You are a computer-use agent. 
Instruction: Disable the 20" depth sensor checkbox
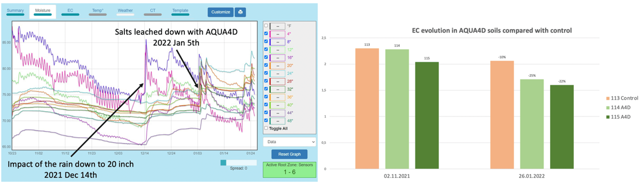[266, 65]
